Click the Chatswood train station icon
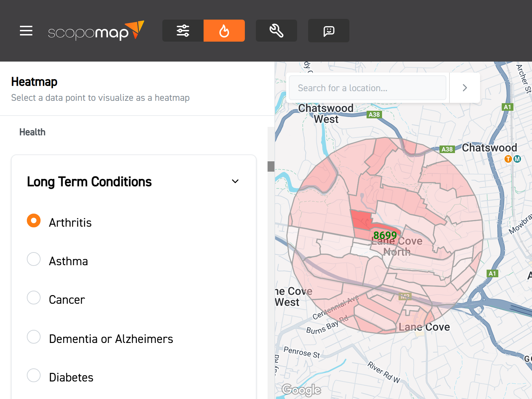The width and height of the screenshot is (532, 399). [508, 159]
